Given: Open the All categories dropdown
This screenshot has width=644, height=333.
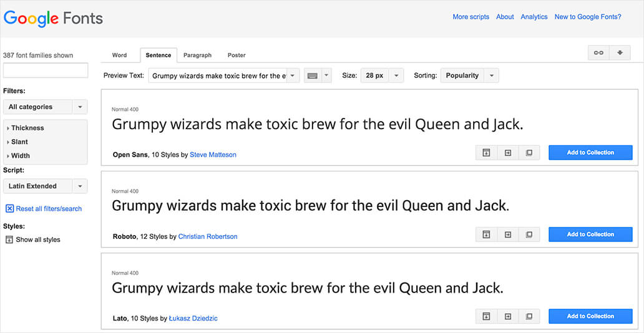Looking at the screenshot, I should 45,107.
